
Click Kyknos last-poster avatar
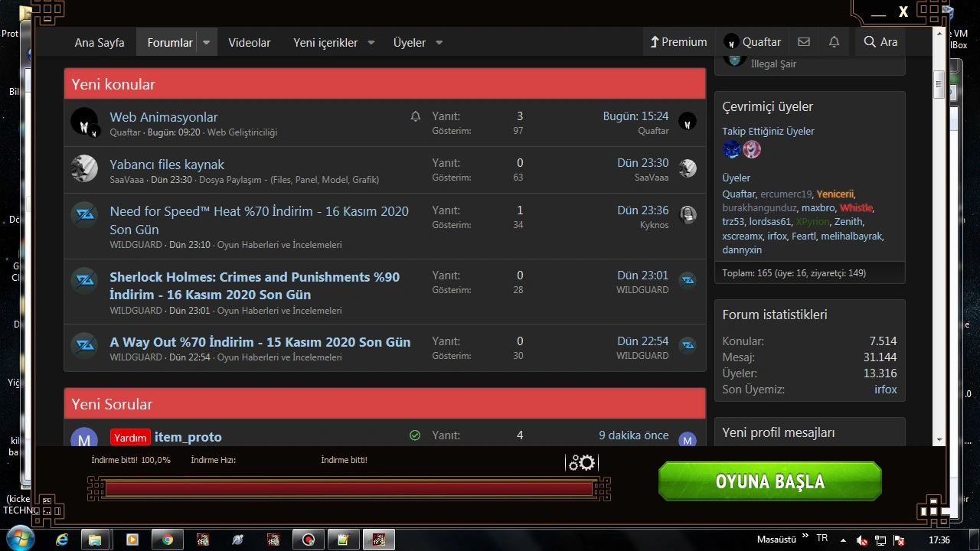tap(688, 215)
